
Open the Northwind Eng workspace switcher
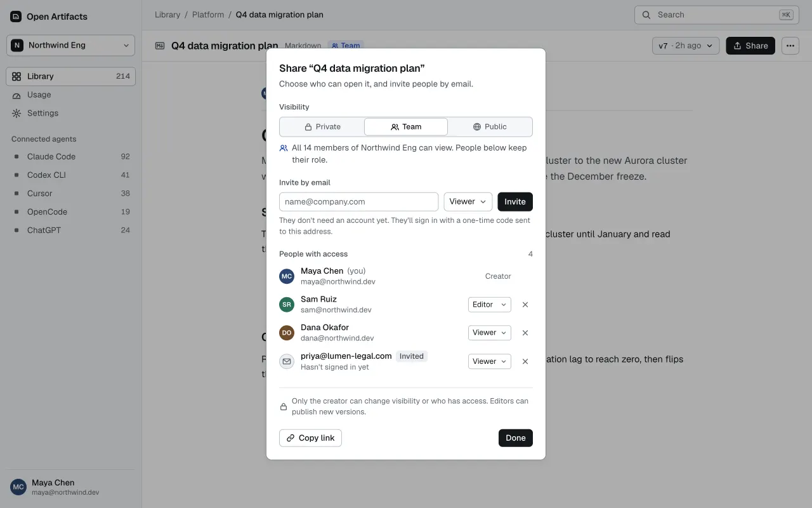point(71,45)
